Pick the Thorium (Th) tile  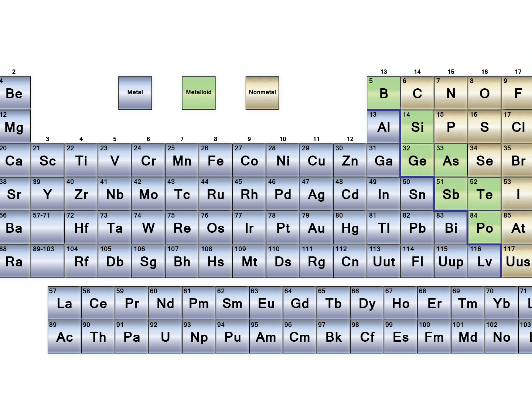[98, 337]
